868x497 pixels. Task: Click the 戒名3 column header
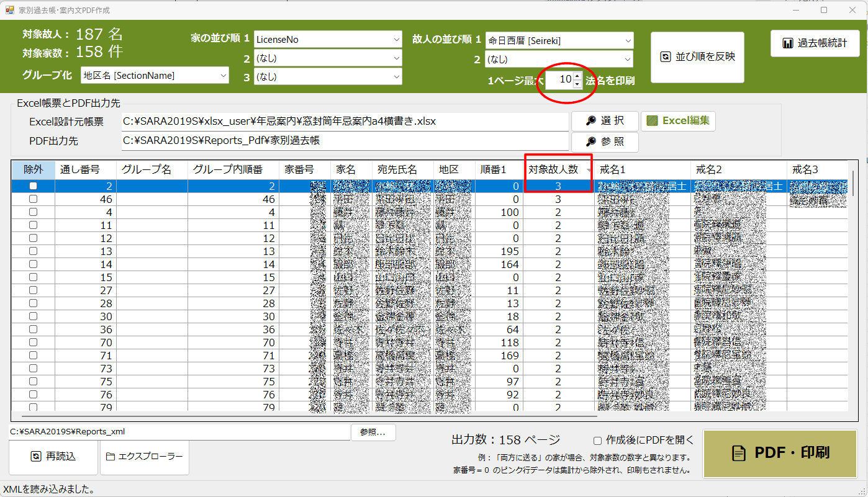click(x=817, y=169)
